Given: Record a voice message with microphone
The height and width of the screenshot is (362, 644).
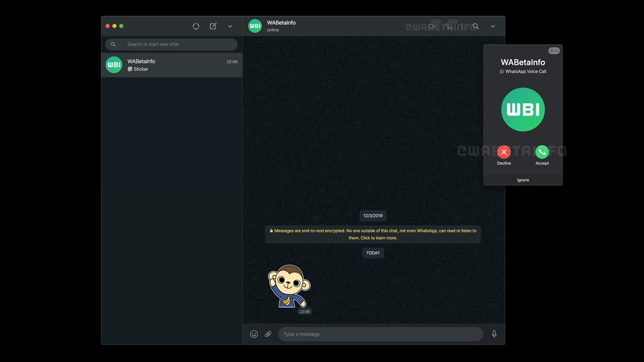Looking at the screenshot, I should (494, 334).
